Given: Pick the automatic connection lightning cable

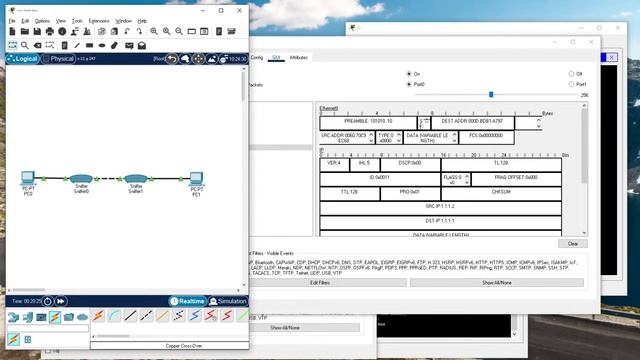Looking at the screenshot, I should [x=98, y=315].
